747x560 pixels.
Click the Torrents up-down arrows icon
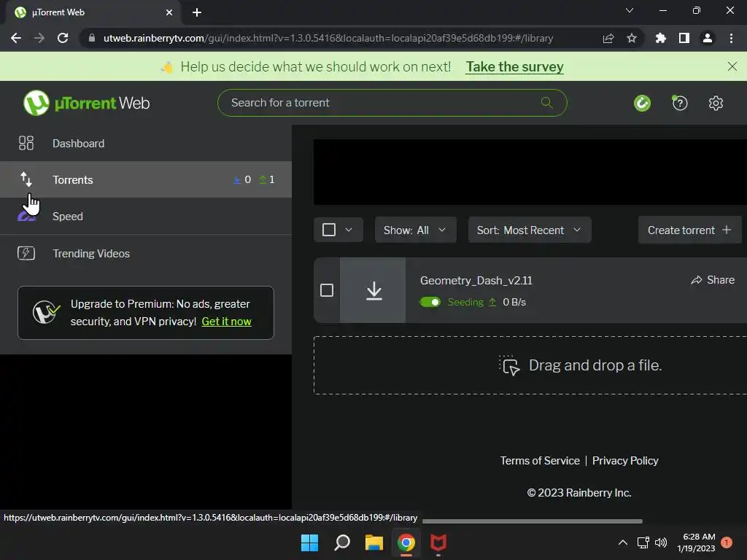pos(26,179)
